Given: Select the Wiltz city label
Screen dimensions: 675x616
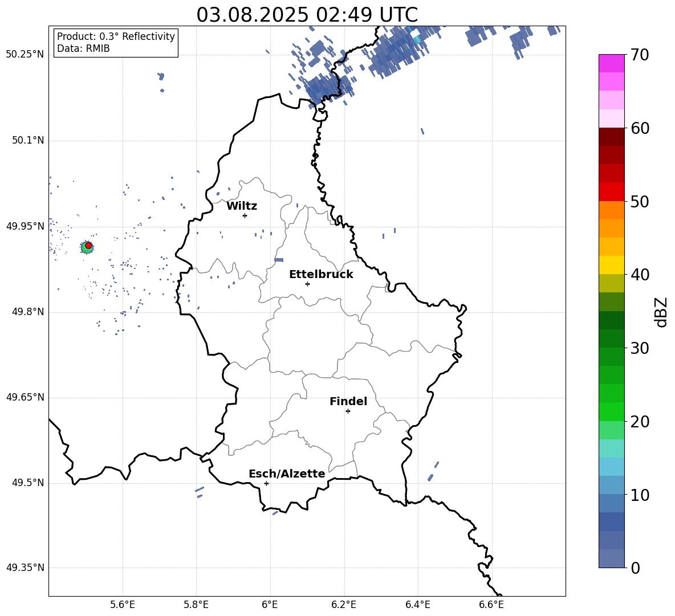Looking at the screenshot, I should [242, 206].
